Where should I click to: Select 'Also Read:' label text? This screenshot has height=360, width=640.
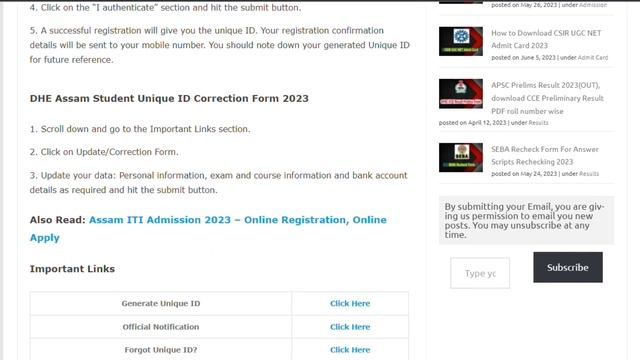(58, 220)
